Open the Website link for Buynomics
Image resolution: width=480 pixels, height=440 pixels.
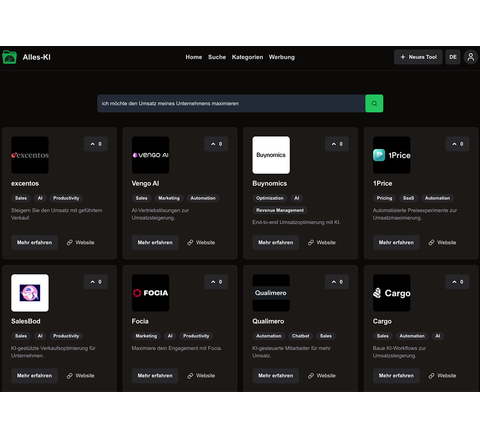pyautogui.click(x=322, y=243)
